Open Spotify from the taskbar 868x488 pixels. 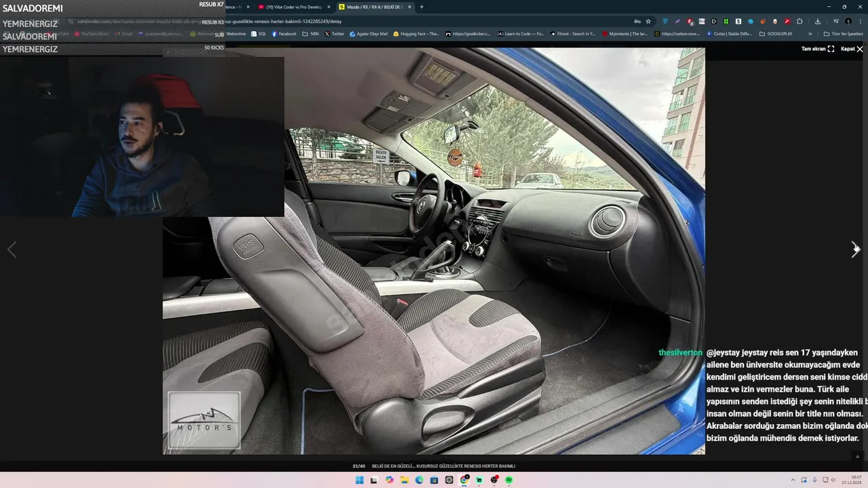coord(509,480)
